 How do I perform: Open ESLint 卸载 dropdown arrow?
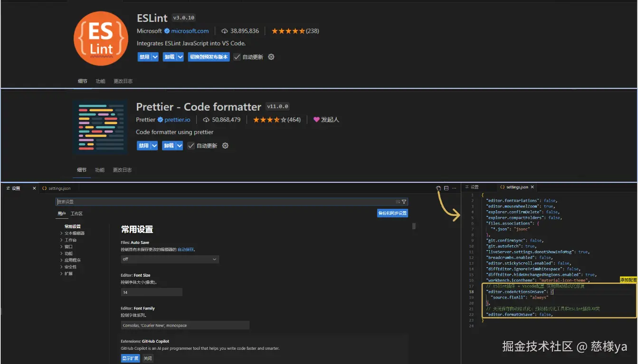click(180, 57)
